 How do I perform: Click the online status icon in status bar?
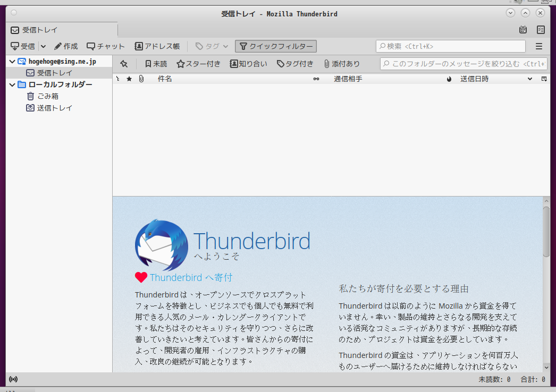(13, 379)
